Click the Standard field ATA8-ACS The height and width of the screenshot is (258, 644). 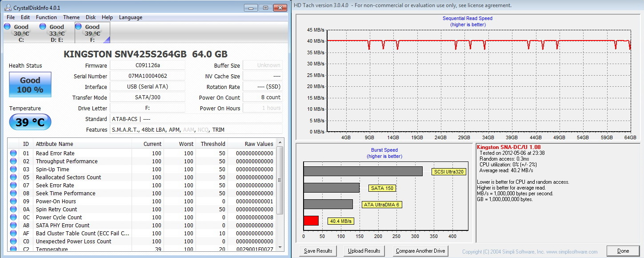click(x=196, y=119)
